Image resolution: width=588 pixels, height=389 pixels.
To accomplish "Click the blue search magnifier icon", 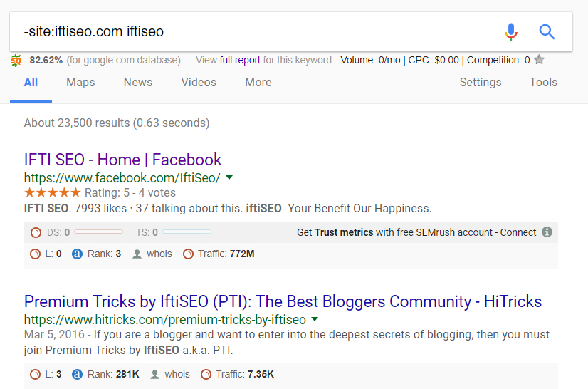I will pyautogui.click(x=547, y=32).
